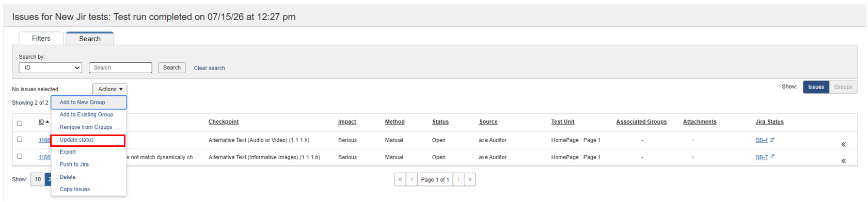
Task: Choose Export from Actions menu
Action: point(89,152)
